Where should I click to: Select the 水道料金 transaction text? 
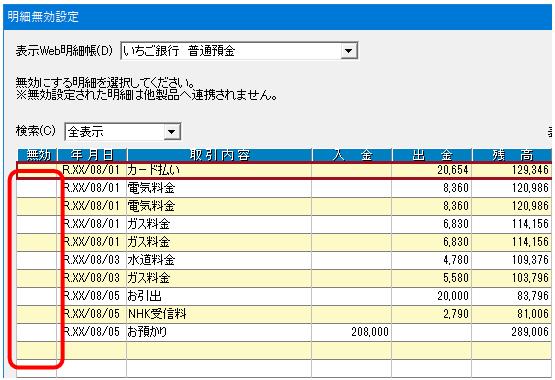click(x=151, y=260)
